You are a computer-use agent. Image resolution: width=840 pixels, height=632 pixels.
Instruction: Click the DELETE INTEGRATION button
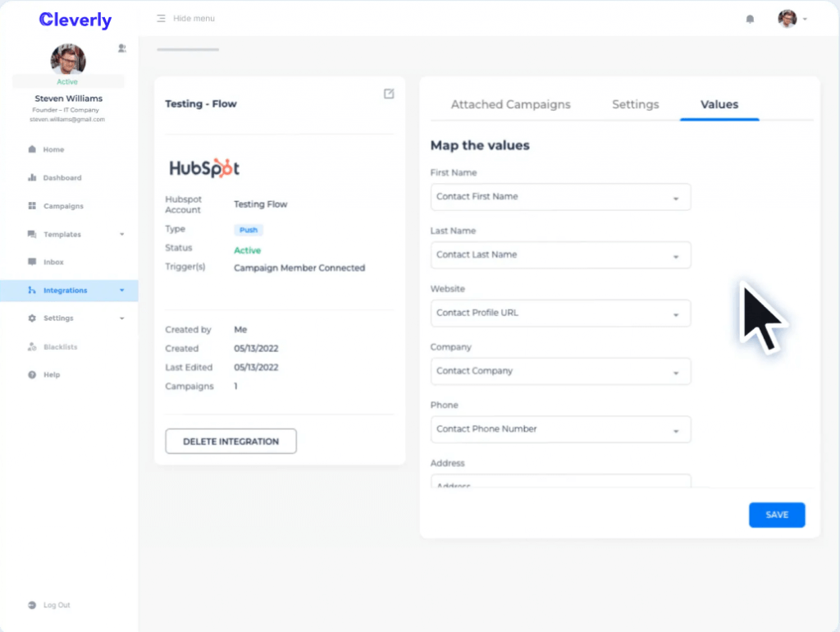point(231,441)
